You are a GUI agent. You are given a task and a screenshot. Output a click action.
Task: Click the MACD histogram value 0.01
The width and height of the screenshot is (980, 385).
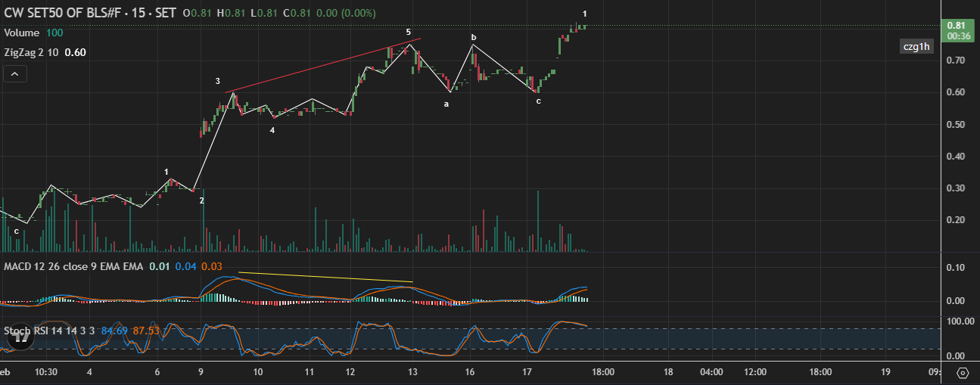point(159,266)
